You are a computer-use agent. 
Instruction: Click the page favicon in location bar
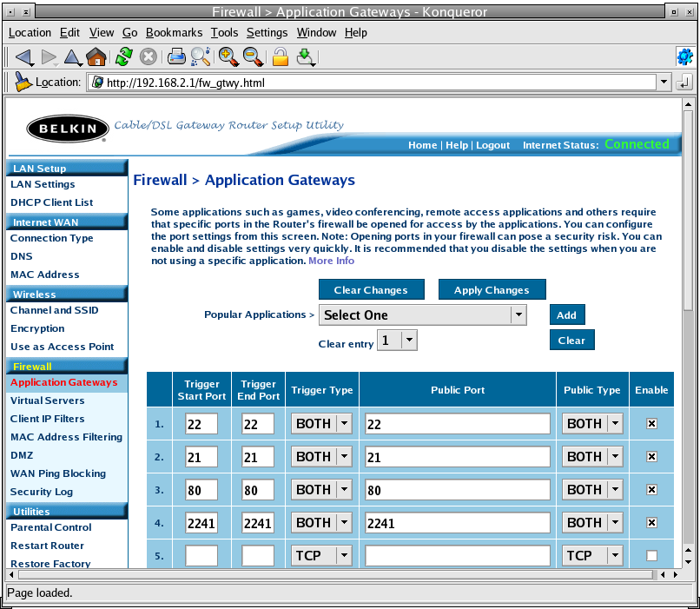point(97,83)
